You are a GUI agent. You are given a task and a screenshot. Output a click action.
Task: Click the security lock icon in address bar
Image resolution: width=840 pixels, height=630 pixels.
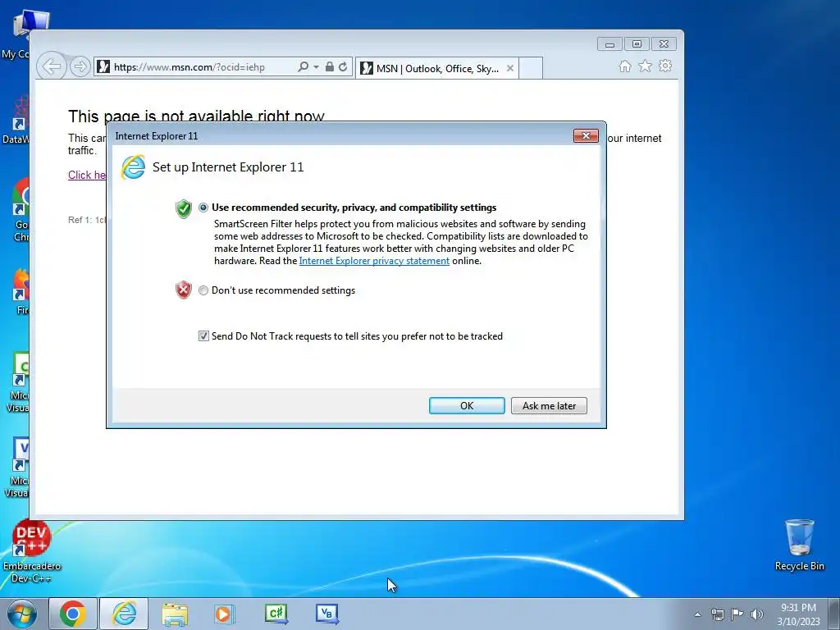click(330, 67)
